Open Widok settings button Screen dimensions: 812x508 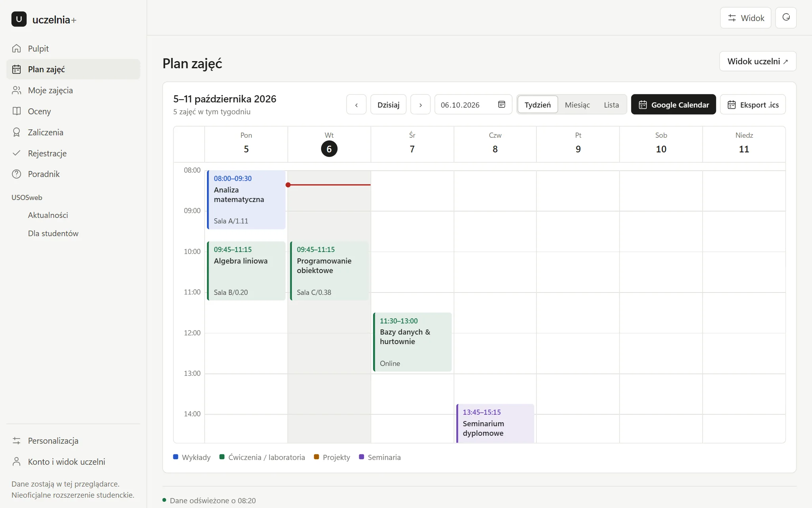click(x=745, y=17)
